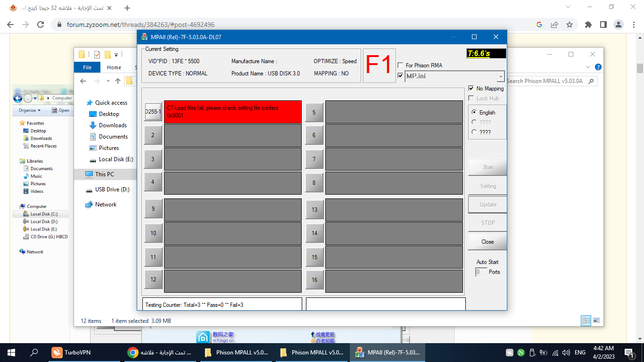Open notification center icon
This screenshot has width=644, height=362.
point(628,352)
